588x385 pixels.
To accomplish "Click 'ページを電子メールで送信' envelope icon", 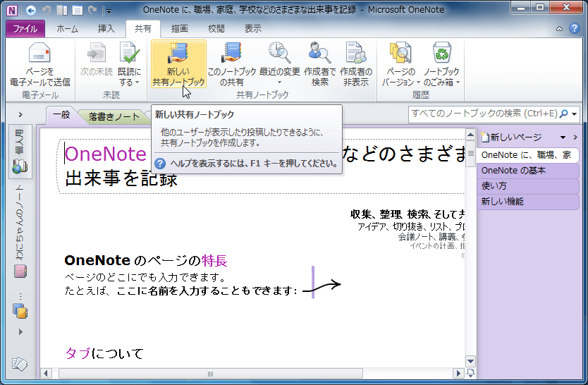I will point(39,53).
